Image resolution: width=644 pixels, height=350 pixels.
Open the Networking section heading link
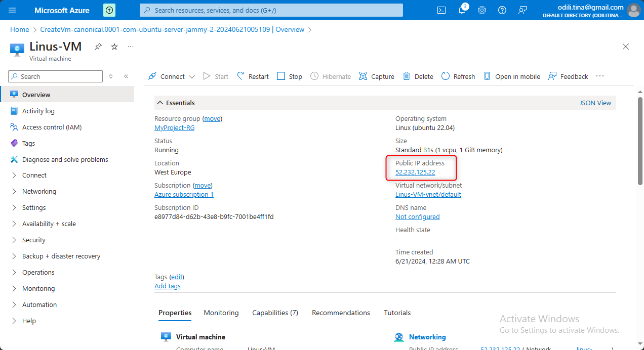click(427, 337)
